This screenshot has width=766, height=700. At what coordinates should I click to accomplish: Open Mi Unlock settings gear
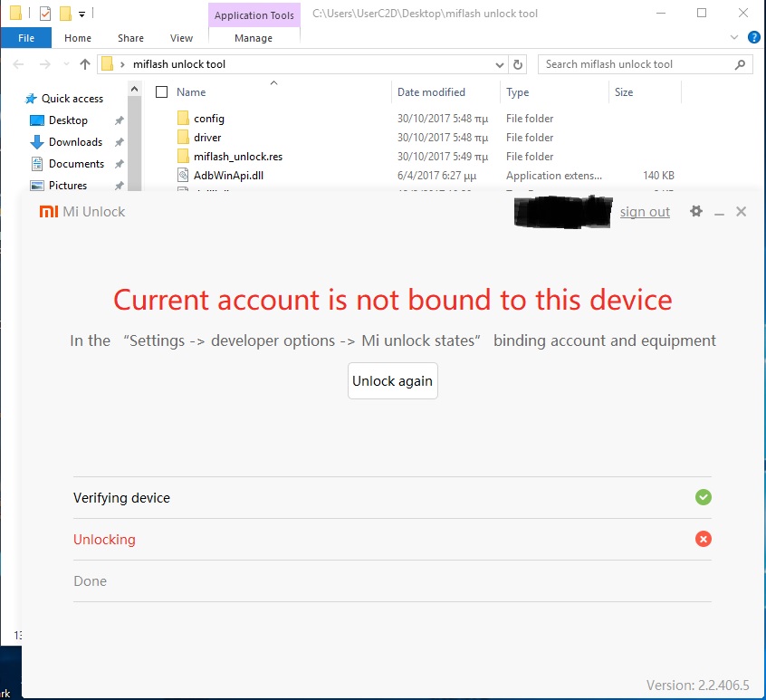tap(695, 211)
